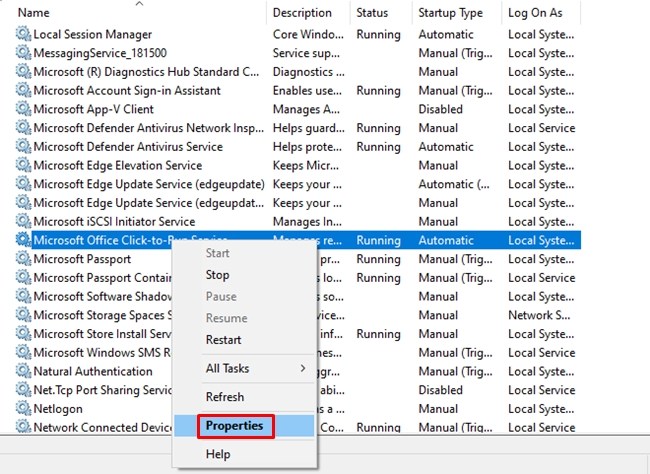
Task: Click the gear icon for Local Session Manager
Action: pyautogui.click(x=23, y=34)
